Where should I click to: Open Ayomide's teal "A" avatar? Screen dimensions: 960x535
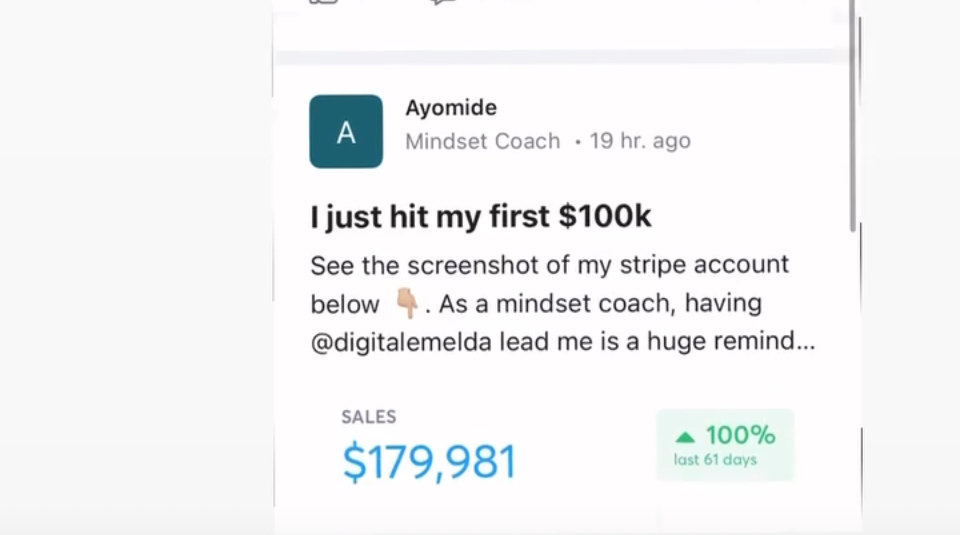pos(346,131)
